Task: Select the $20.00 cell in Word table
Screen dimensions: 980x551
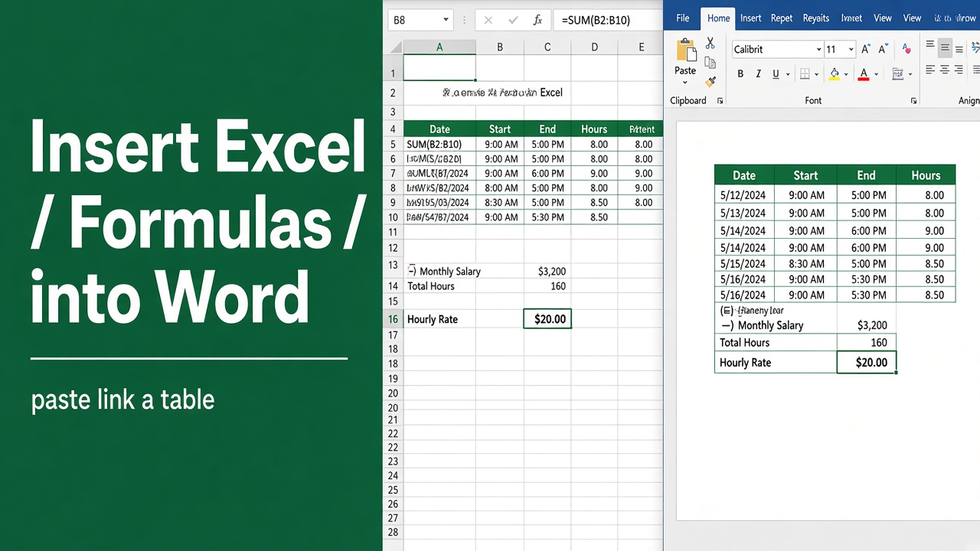Action: click(x=866, y=363)
